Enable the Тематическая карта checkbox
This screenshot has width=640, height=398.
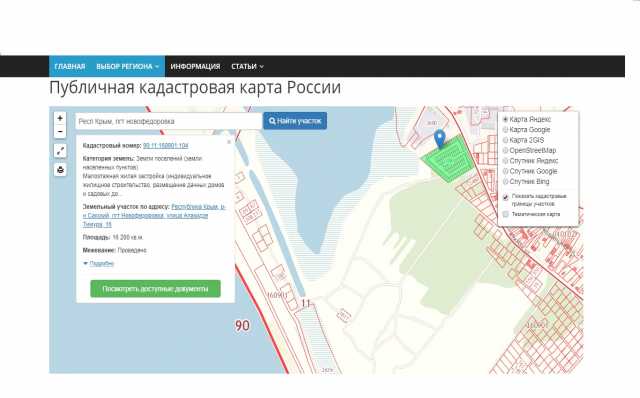(x=505, y=214)
